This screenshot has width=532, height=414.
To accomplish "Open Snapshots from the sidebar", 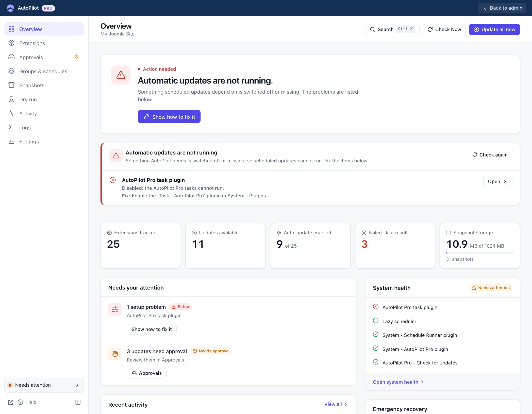I will pos(44,85).
